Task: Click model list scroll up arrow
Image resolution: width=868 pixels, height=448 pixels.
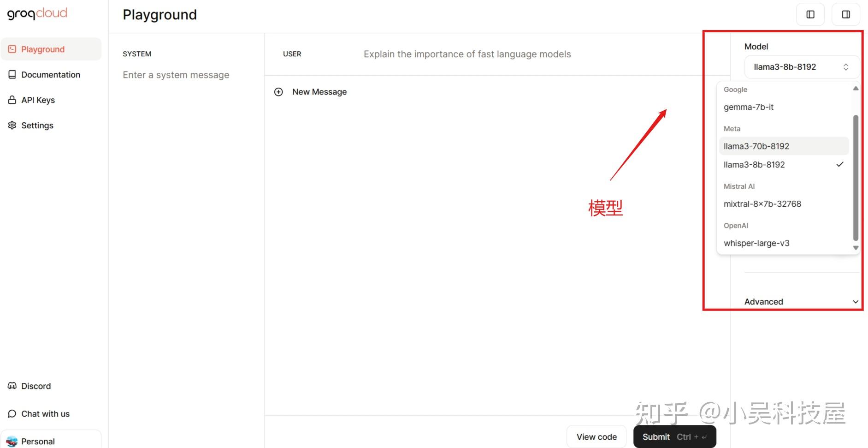Action: click(x=856, y=88)
